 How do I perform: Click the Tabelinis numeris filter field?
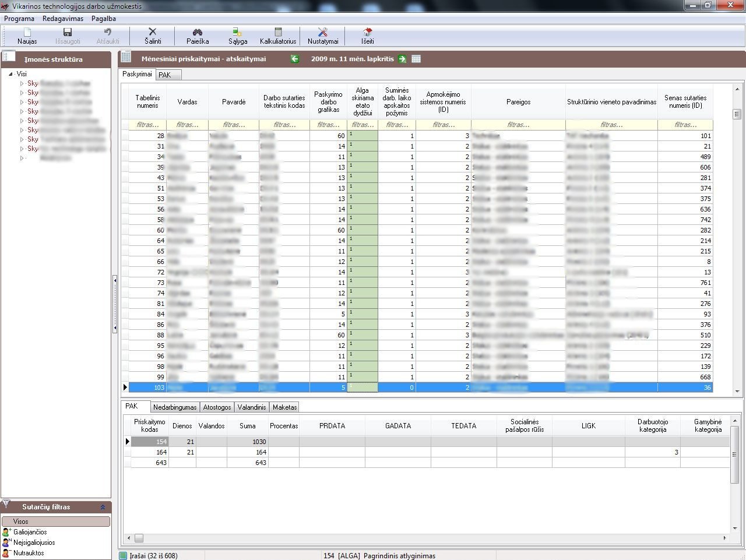pyautogui.click(x=147, y=125)
